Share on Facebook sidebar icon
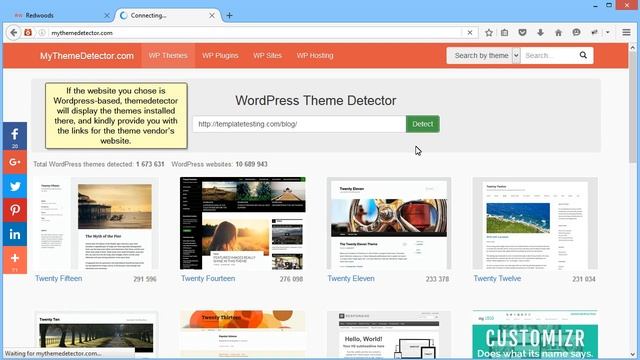 tap(15, 136)
